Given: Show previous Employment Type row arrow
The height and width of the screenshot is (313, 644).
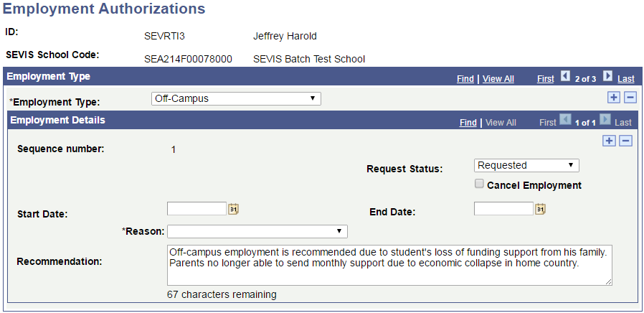Looking at the screenshot, I should click(565, 76).
